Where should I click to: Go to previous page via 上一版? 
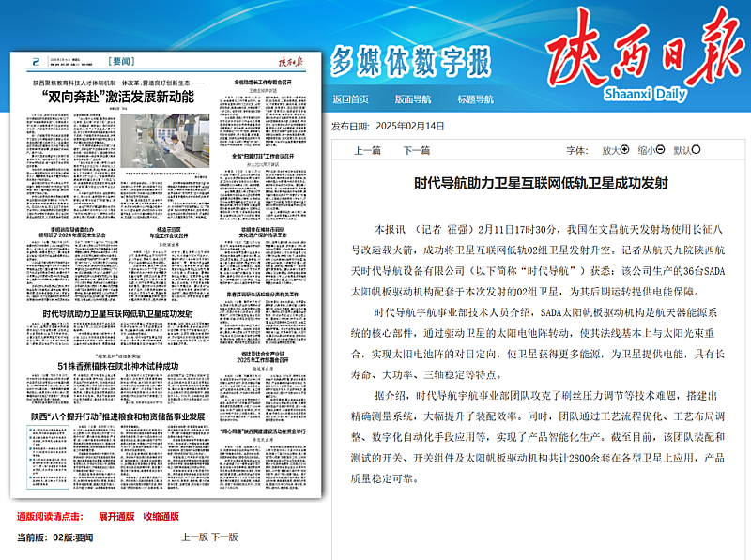click(194, 537)
